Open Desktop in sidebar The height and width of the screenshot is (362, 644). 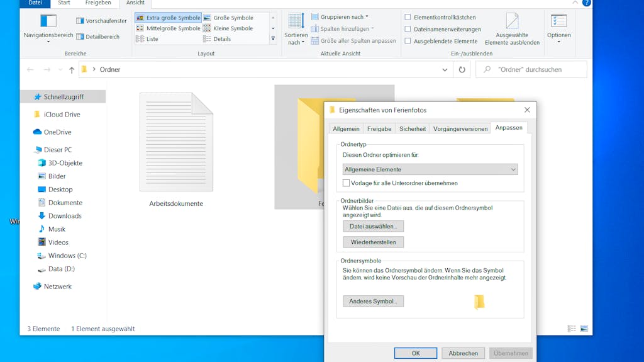tap(55, 189)
